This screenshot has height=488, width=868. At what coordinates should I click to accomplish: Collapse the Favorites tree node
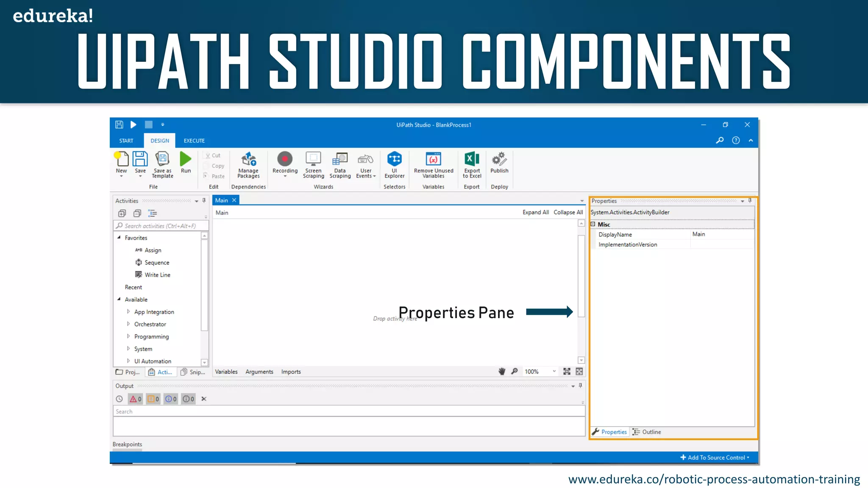[x=119, y=238]
